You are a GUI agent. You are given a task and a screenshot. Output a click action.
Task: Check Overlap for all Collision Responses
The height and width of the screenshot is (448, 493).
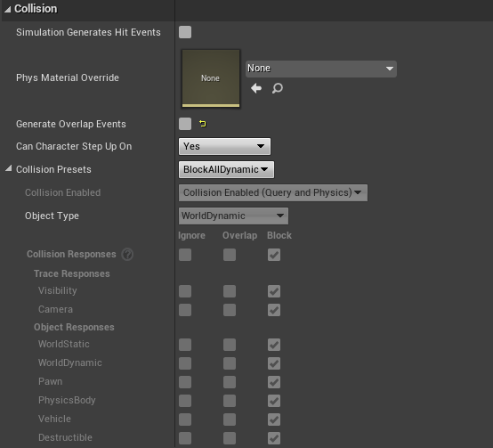[230, 255]
